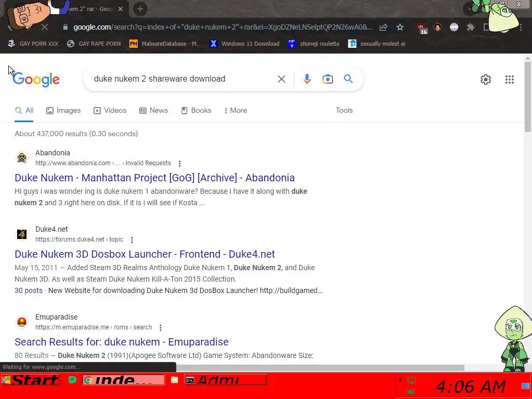Viewport: 532px width, 399px height.
Task: Switch to the Images tab
Action: 63,111
